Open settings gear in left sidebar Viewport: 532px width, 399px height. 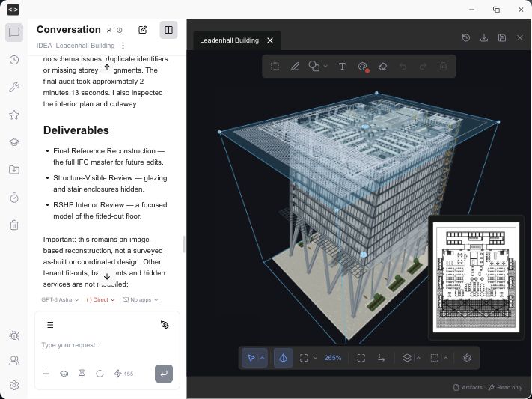(x=14, y=385)
